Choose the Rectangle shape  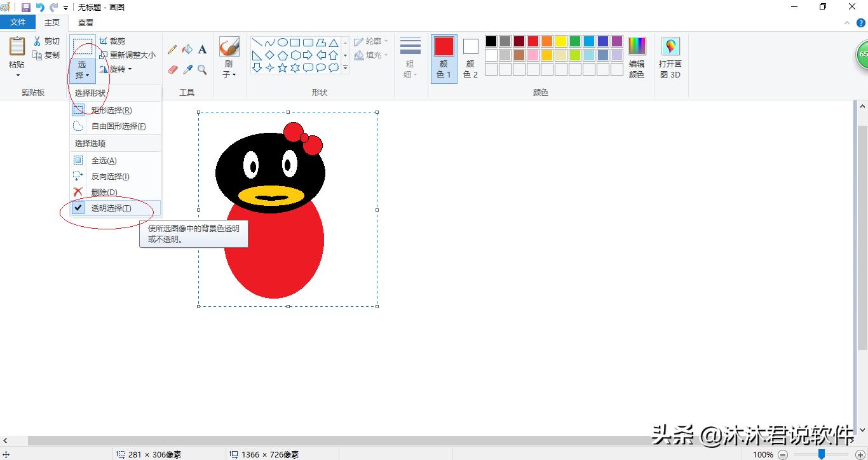[x=295, y=43]
